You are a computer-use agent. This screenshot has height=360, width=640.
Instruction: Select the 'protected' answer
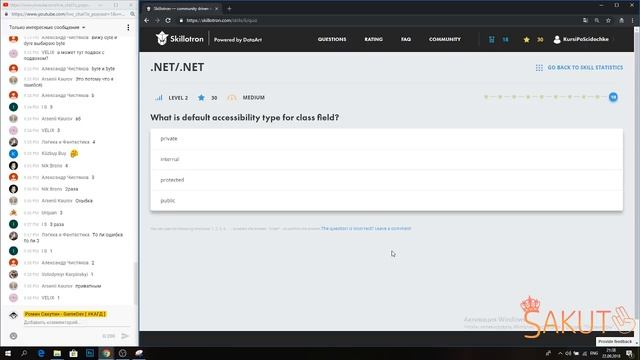(386, 180)
